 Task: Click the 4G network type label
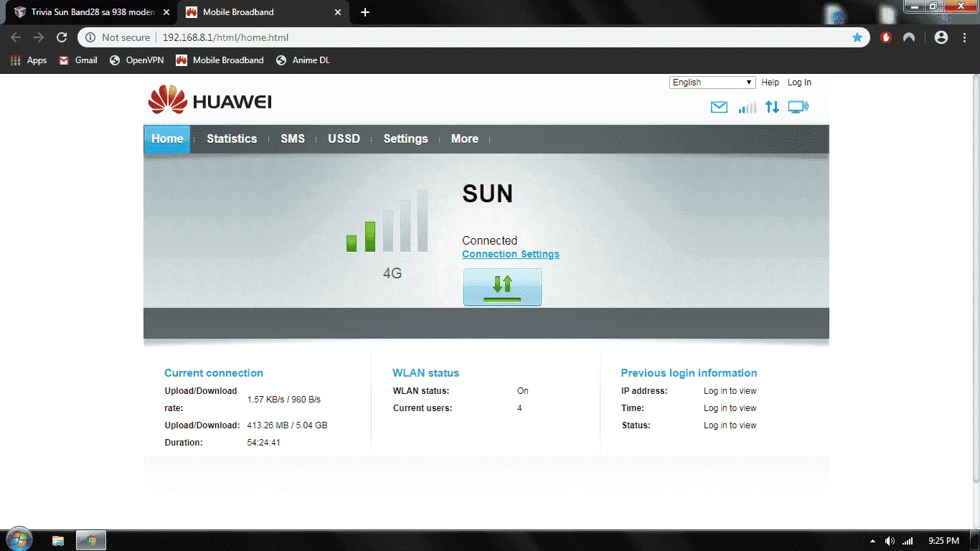(x=392, y=273)
